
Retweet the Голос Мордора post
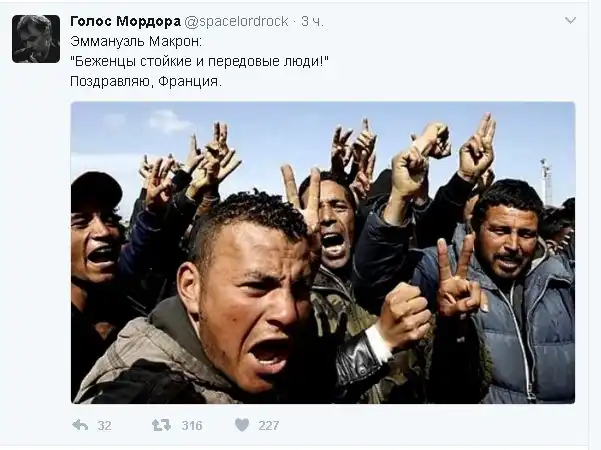161,425
